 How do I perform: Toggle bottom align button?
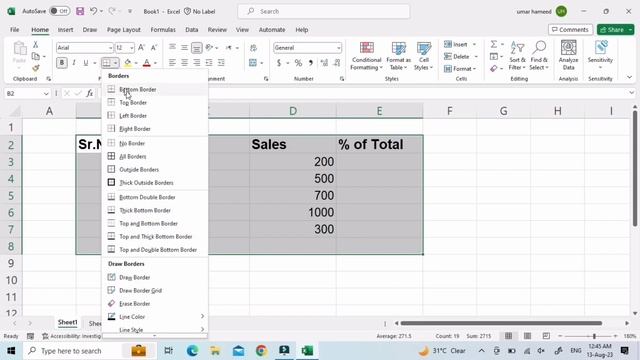click(197, 48)
